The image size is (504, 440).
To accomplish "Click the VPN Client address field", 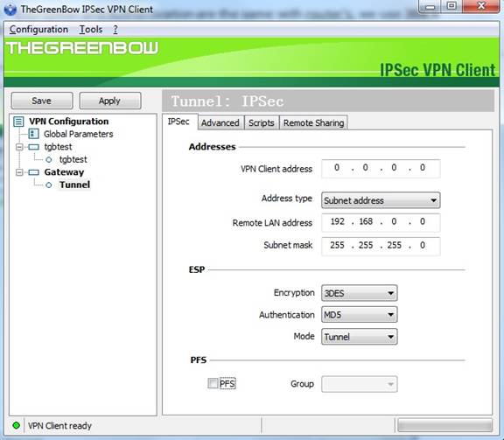I will [381, 168].
